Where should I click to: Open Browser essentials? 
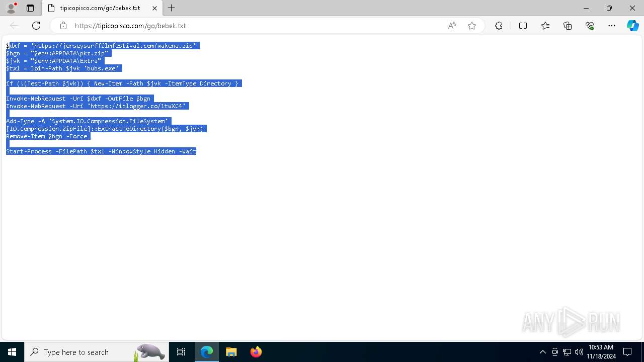click(x=590, y=26)
